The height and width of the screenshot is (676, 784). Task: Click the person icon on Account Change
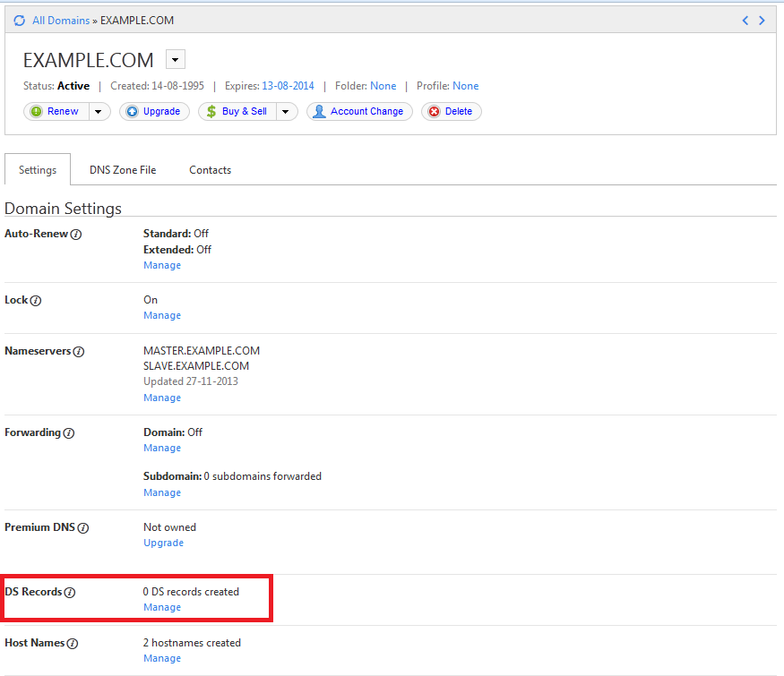[319, 111]
